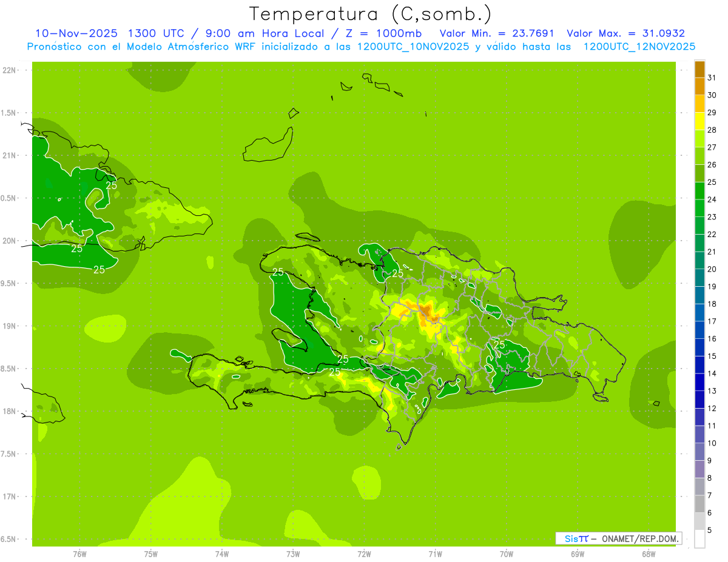Click the blue swatch between colorbar 16 and 17

click(699, 330)
